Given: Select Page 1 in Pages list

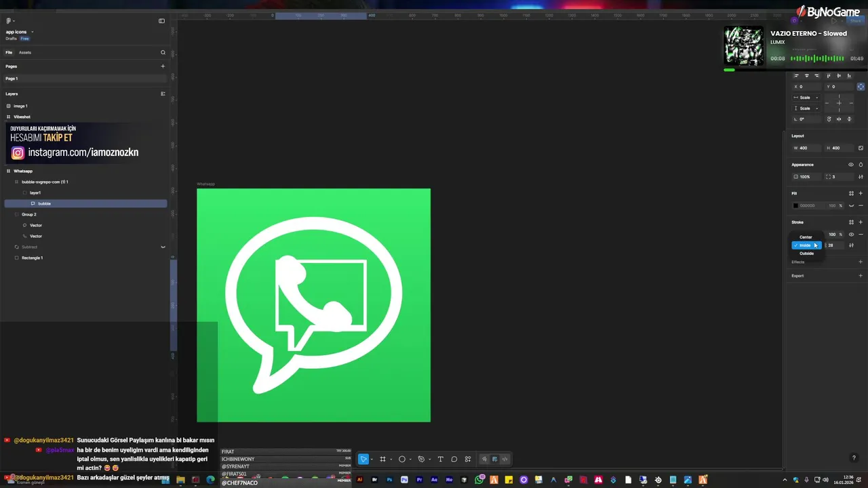Looking at the screenshot, I should (86, 79).
